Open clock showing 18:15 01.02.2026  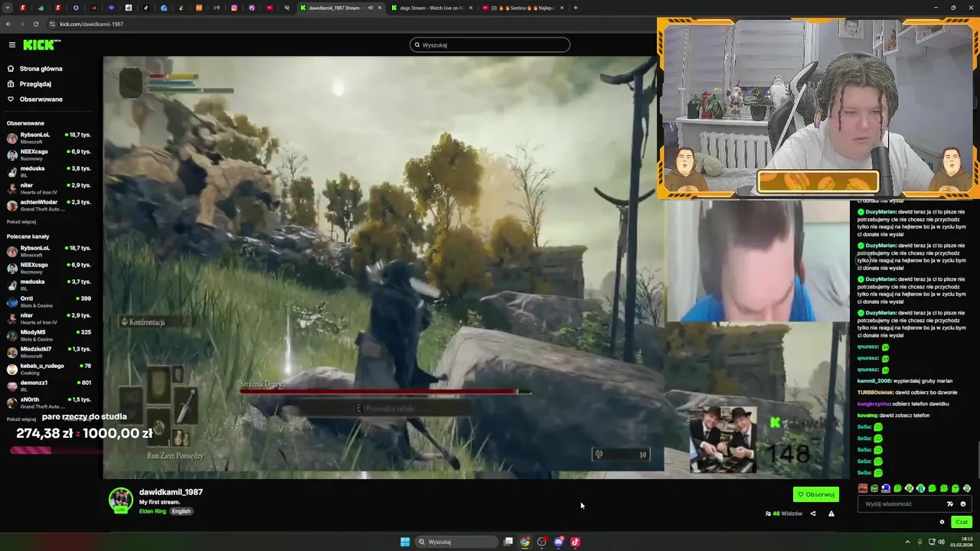962,542
